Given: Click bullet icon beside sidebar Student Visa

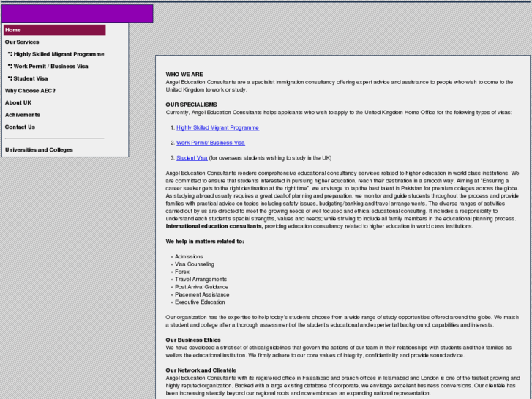Looking at the screenshot, I should click(10, 78).
